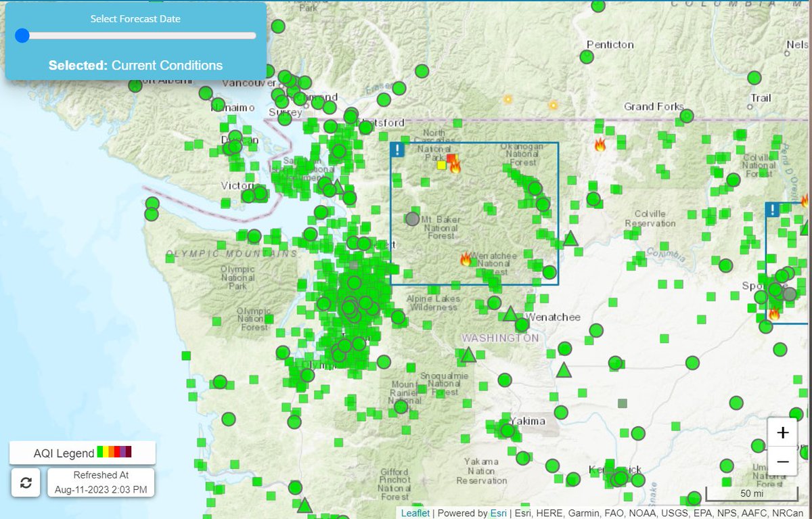Click the Colville Reservation label
The image size is (812, 519).
click(650, 218)
